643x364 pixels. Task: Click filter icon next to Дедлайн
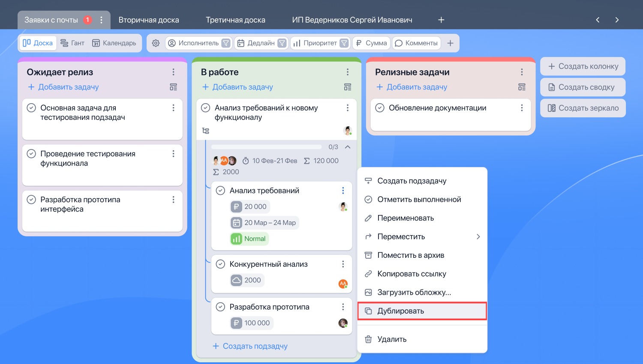[282, 43]
